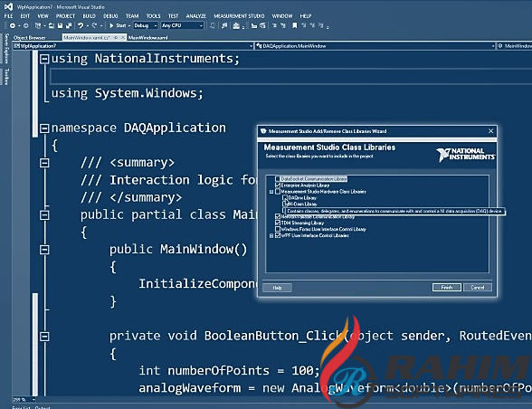Open the HELP menu
Image resolution: width=532 pixels, height=409 pixels.
pyautogui.click(x=306, y=16)
